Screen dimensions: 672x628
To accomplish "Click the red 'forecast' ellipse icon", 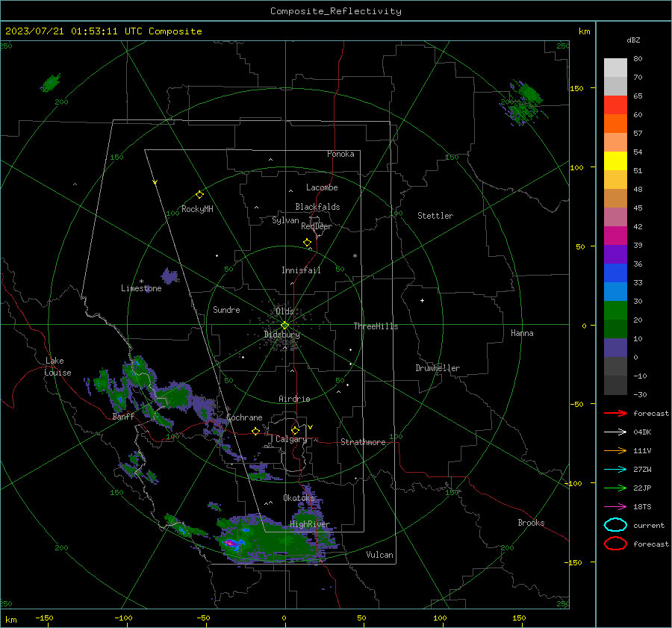I will 615,544.
